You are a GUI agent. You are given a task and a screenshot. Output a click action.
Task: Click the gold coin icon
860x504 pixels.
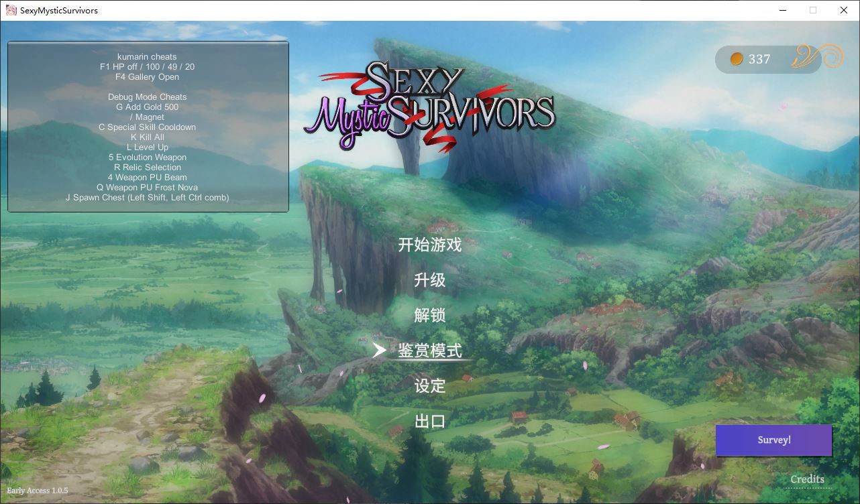point(737,59)
